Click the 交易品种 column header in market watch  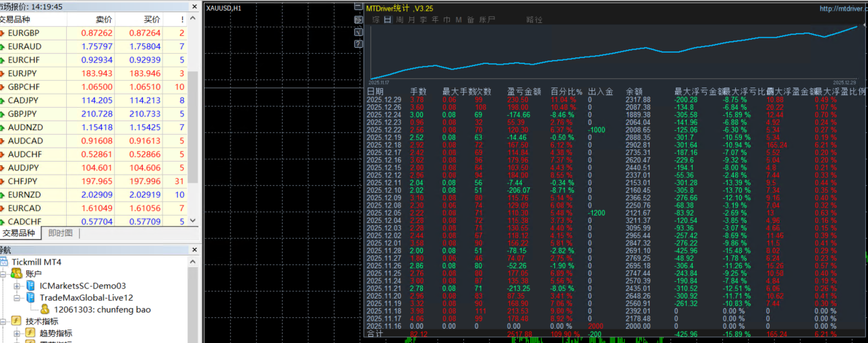pyautogui.click(x=33, y=20)
